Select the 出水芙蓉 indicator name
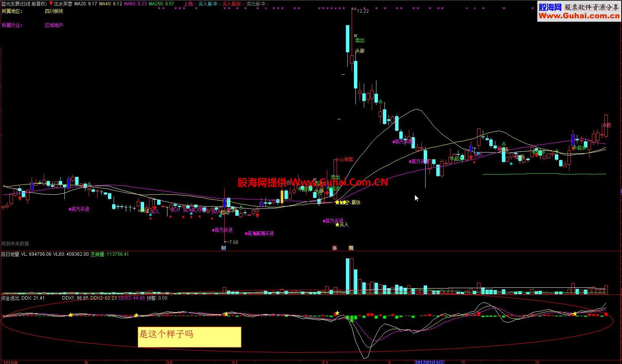 63,3
